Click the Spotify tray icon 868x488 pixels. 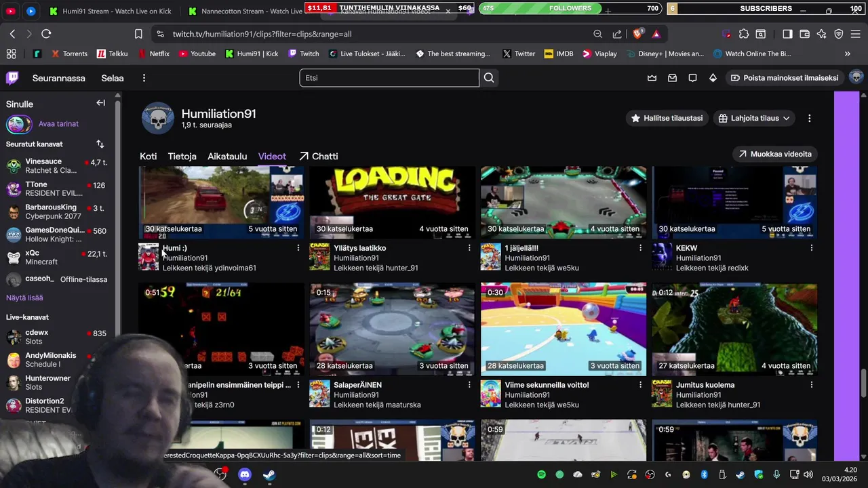(541, 475)
